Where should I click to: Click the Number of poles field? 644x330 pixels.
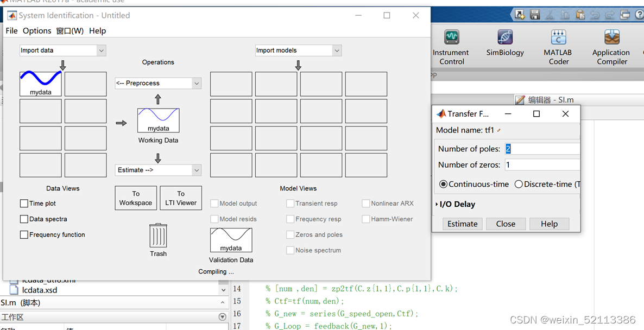542,149
